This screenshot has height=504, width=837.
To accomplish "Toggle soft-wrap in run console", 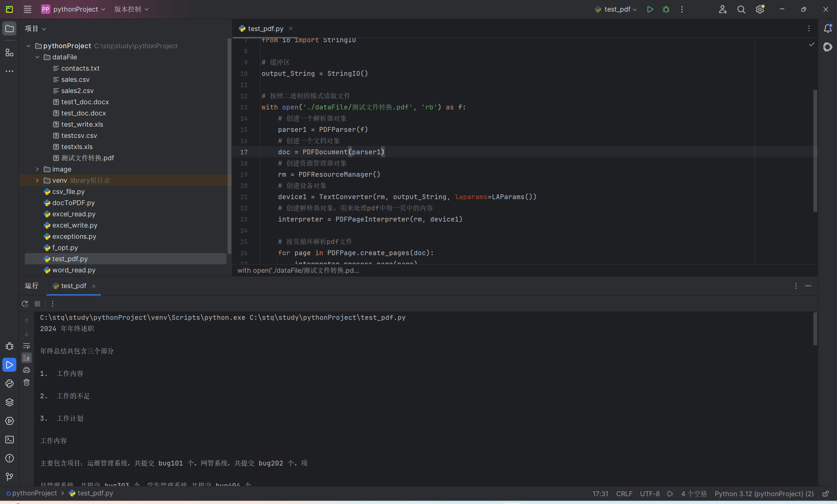I will pos(27,346).
